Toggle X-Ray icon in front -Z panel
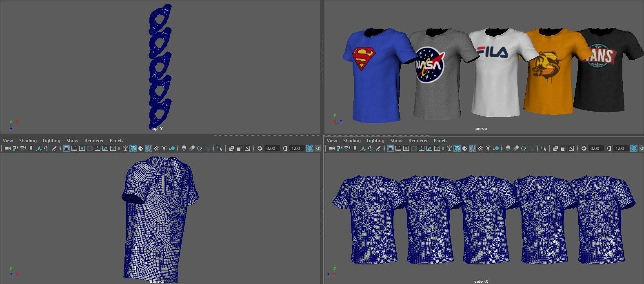Viewport: 644px width, 284px height. pyautogui.click(x=231, y=148)
